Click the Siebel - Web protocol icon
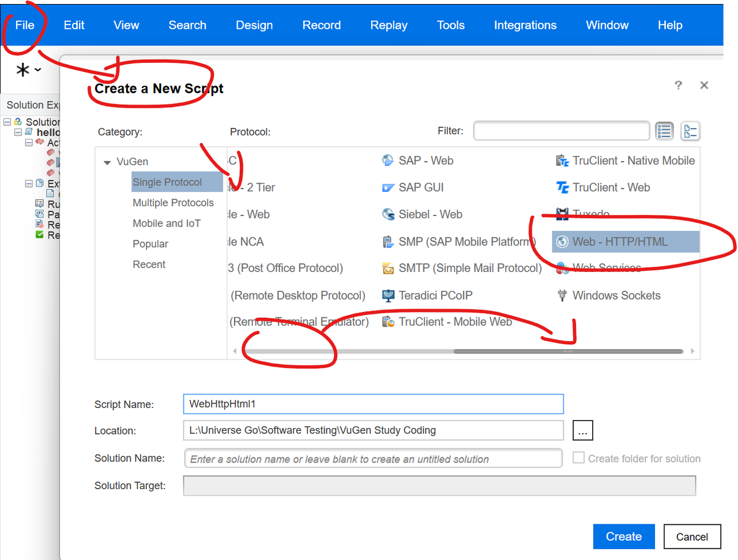The width and height of the screenshot is (738, 560). coord(388,214)
